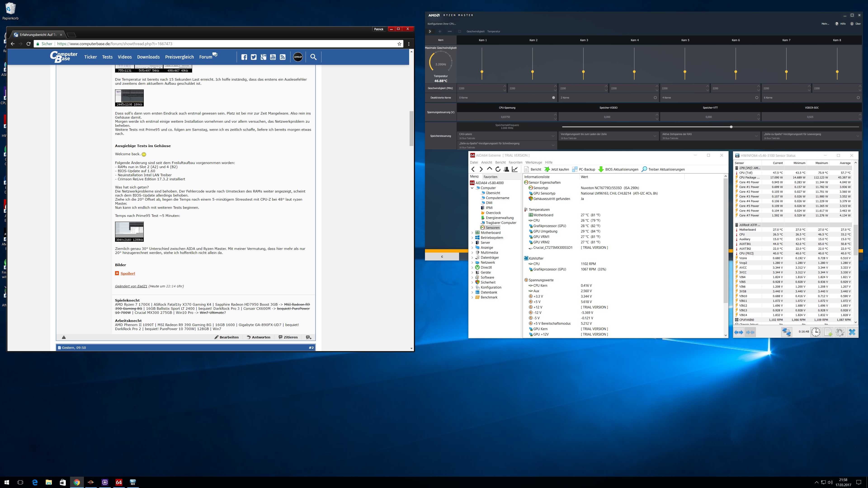Click HWiNFO reset clock icon
Image resolution: width=868 pixels, height=488 pixels.
(x=816, y=332)
